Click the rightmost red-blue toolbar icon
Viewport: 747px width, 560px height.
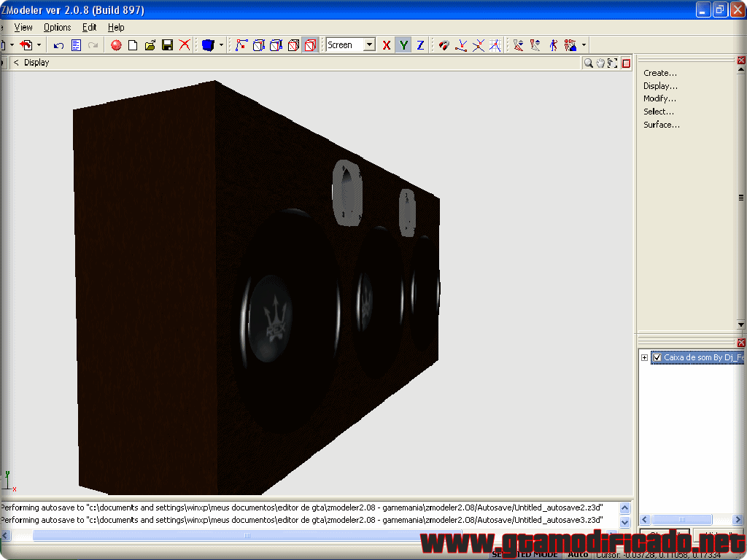coord(570,45)
